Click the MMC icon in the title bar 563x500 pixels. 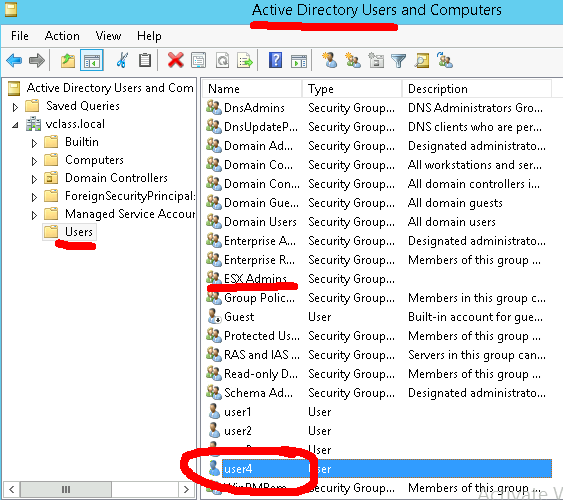(x=11, y=10)
